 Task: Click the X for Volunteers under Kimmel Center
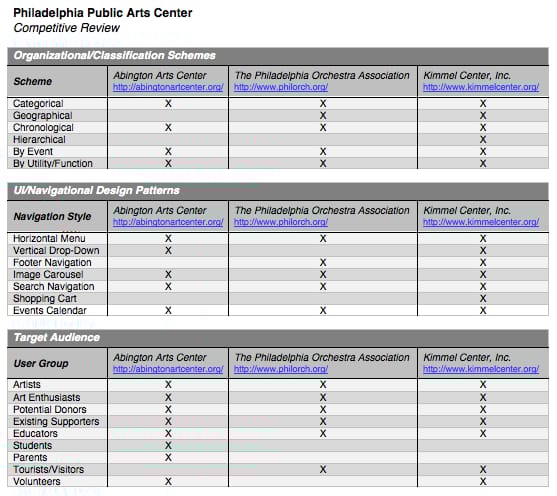pyautogui.click(x=483, y=482)
